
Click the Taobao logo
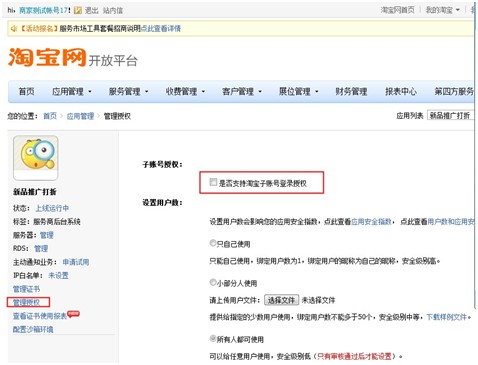(47, 57)
